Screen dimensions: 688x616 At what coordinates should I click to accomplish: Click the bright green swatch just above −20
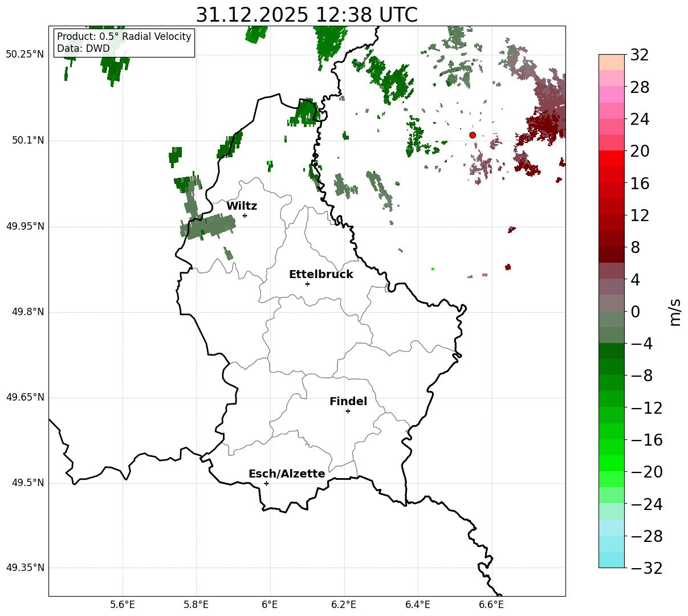[612, 463]
